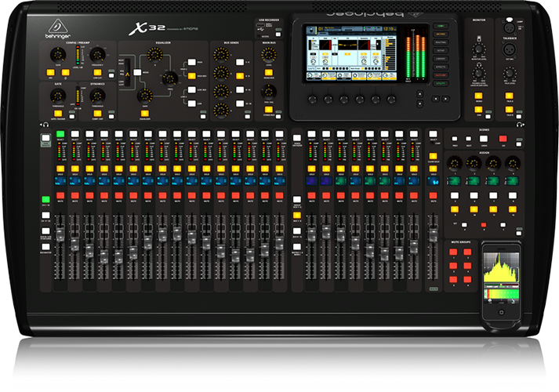The image size is (559, 392).
Task: Toggle the Comp/Exp button in Dynamics
Action: click(x=97, y=114)
